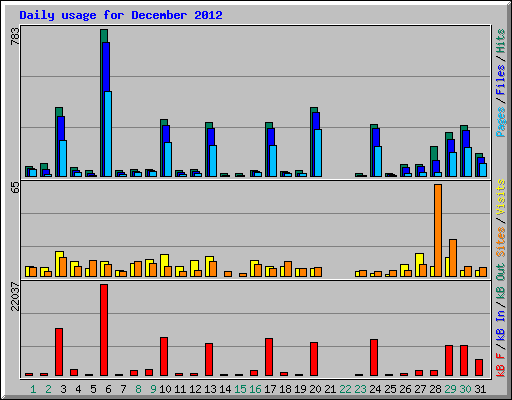Click the tall orange Sites bar for day 28

click(438, 230)
